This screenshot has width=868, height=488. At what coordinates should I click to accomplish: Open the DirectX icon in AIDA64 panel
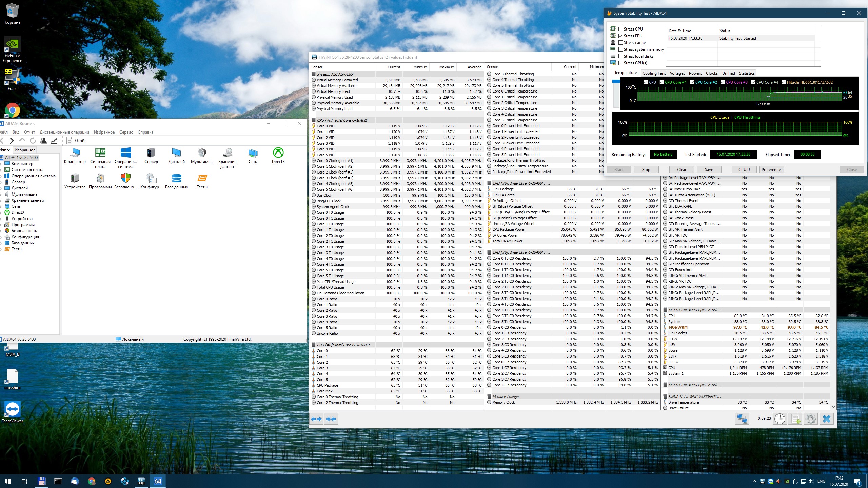[x=278, y=155]
